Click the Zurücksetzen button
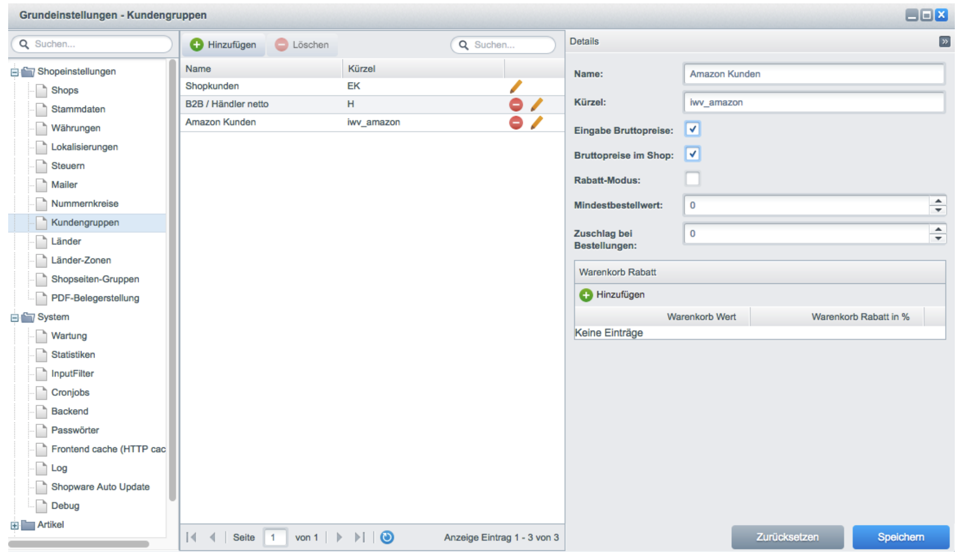963x560 pixels. point(787,537)
